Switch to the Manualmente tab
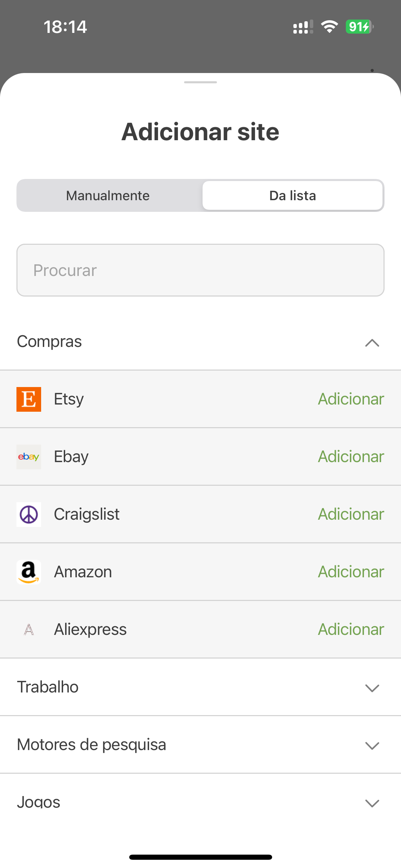The width and height of the screenshot is (401, 868). click(x=108, y=195)
